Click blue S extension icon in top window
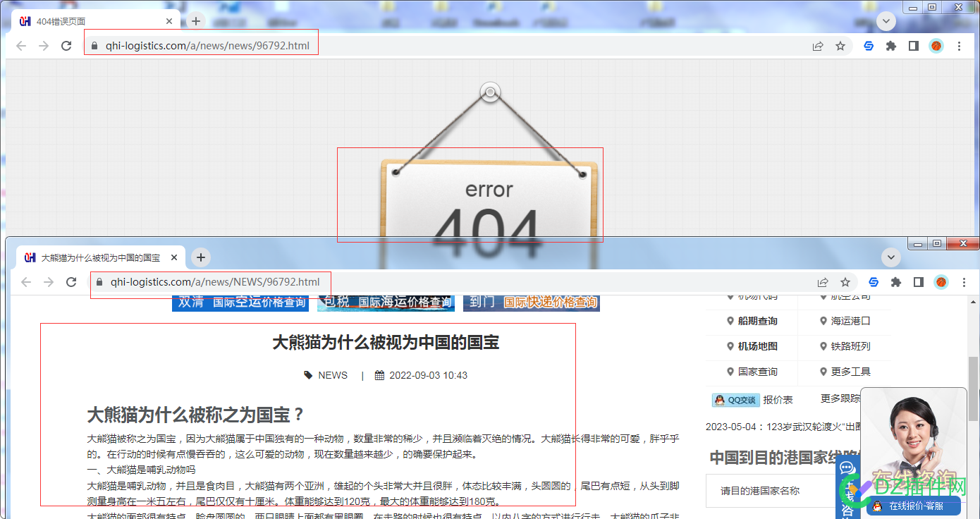The height and width of the screenshot is (519, 980). pyautogui.click(x=869, y=46)
